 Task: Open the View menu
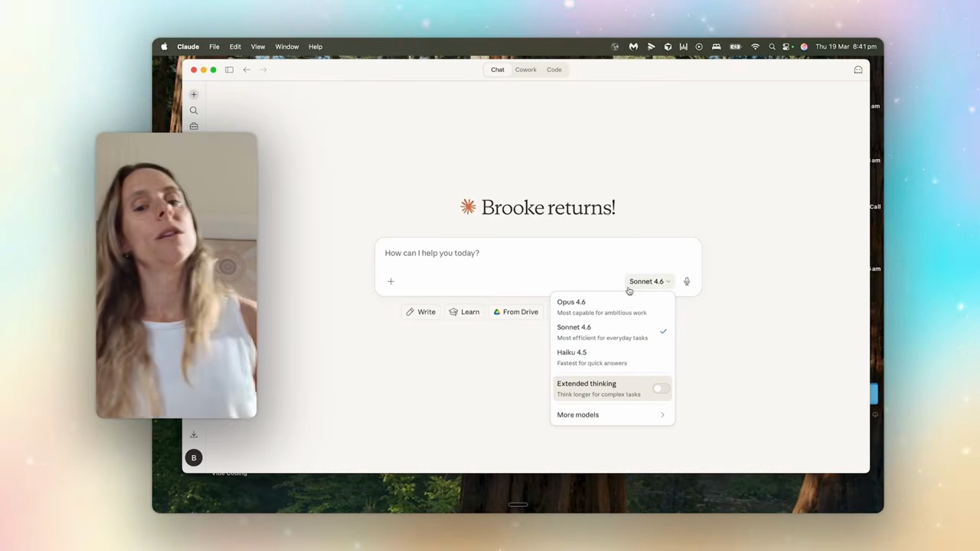[258, 47]
